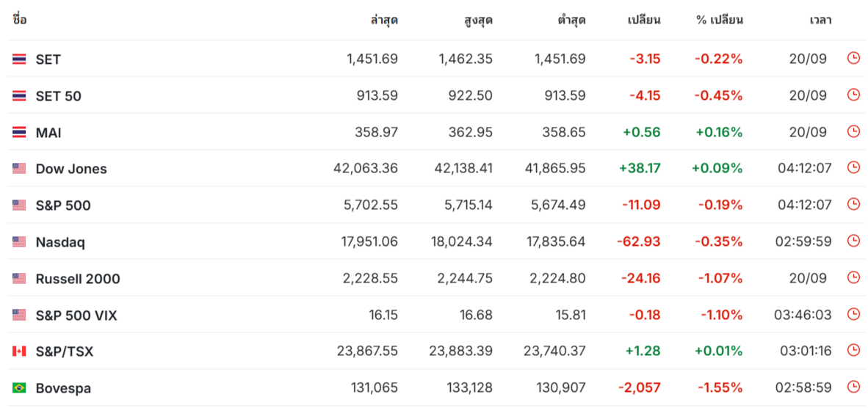Open the Russell 2000 index link

click(78, 279)
